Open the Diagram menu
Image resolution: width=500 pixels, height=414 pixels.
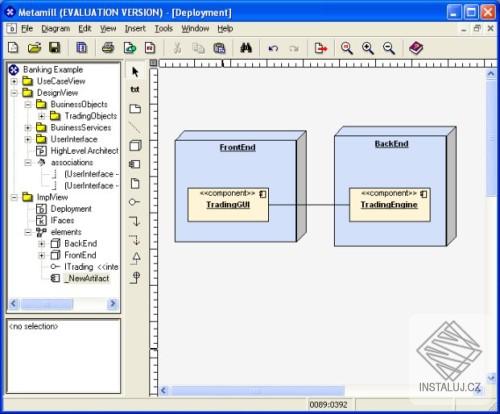pyautogui.click(x=56, y=29)
